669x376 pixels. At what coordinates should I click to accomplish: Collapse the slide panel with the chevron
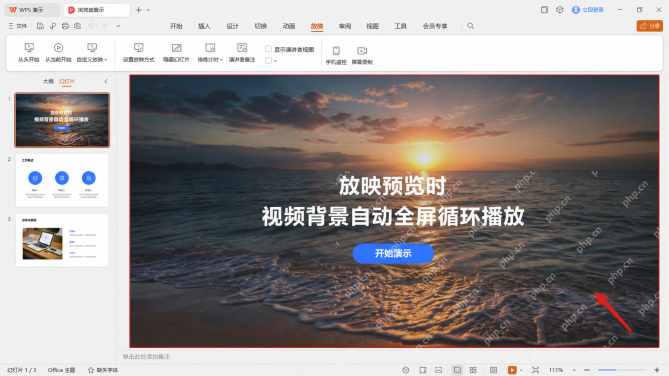point(106,81)
